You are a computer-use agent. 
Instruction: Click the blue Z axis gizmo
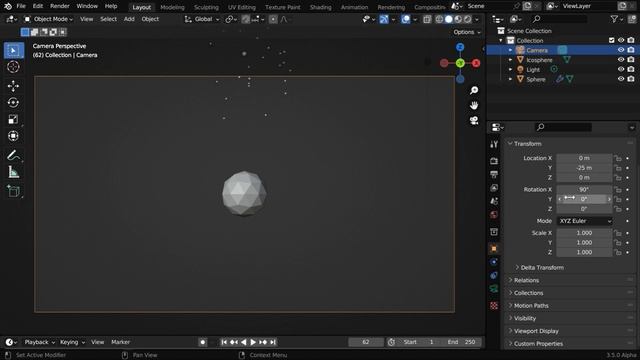pyautogui.click(x=460, y=47)
